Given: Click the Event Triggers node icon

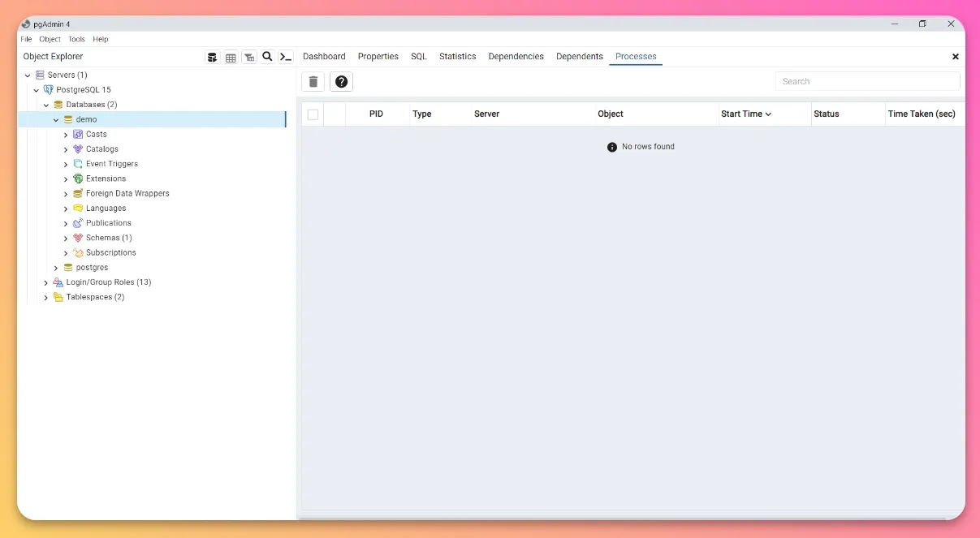Looking at the screenshot, I should coord(78,164).
